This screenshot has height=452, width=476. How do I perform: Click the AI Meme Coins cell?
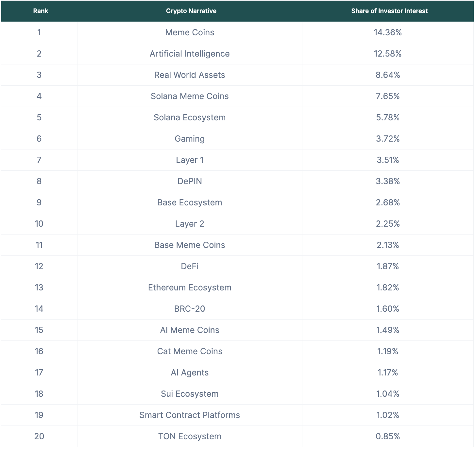click(190, 330)
